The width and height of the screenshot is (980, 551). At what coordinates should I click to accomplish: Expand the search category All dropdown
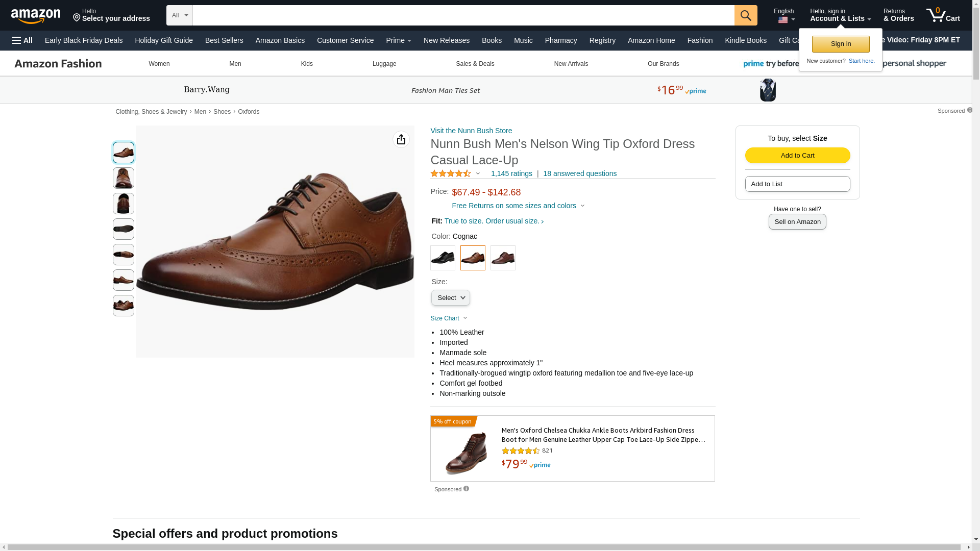tap(180, 15)
